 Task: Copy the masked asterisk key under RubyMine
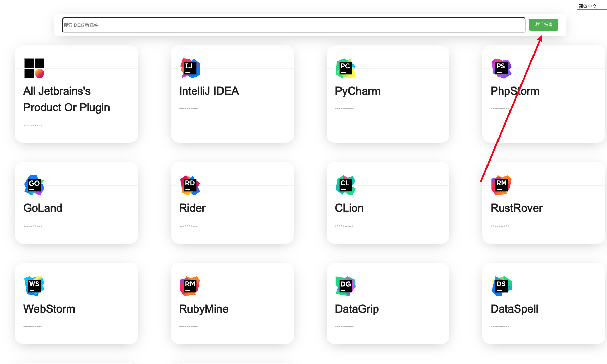(188, 327)
